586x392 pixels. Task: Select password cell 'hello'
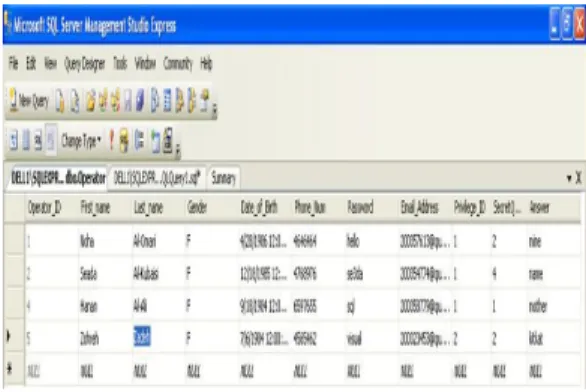tap(371, 241)
